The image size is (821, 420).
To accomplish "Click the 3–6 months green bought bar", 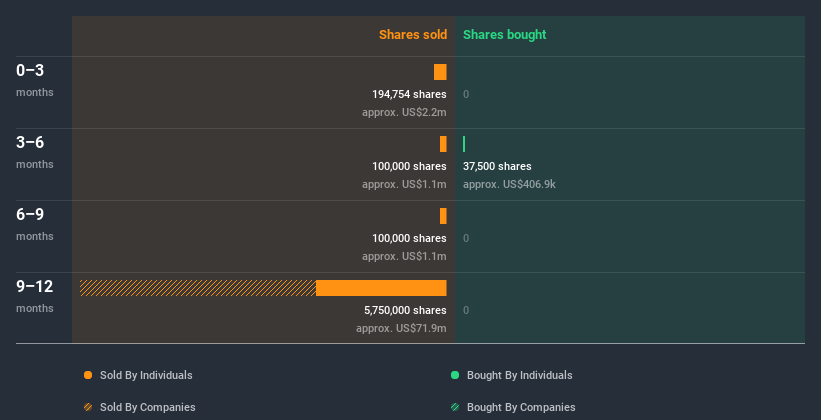I will click(x=464, y=144).
